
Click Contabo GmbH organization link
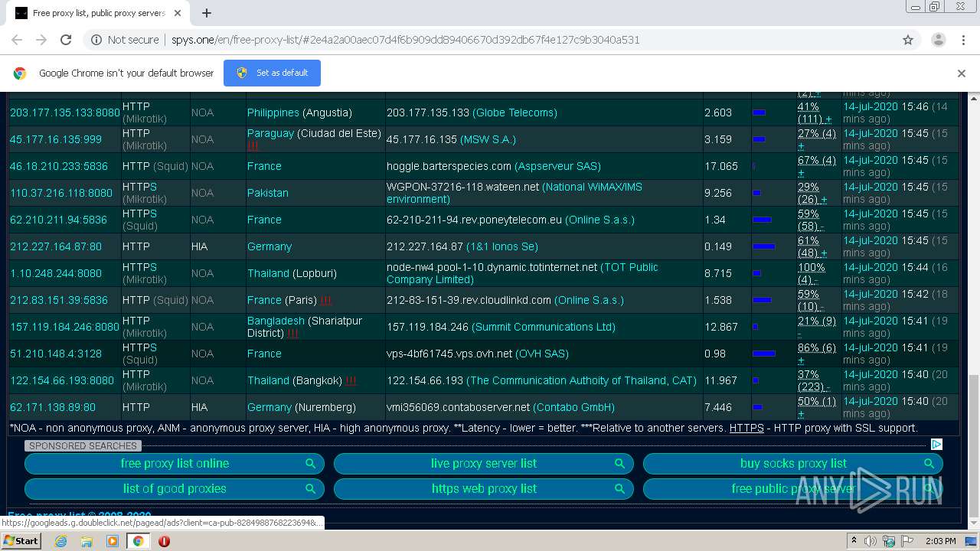pyautogui.click(x=573, y=407)
